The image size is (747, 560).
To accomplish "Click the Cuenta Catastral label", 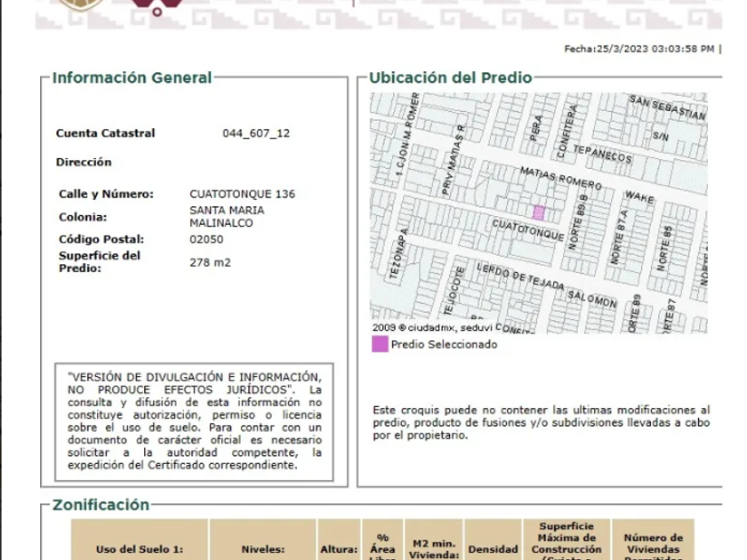I will [105, 133].
